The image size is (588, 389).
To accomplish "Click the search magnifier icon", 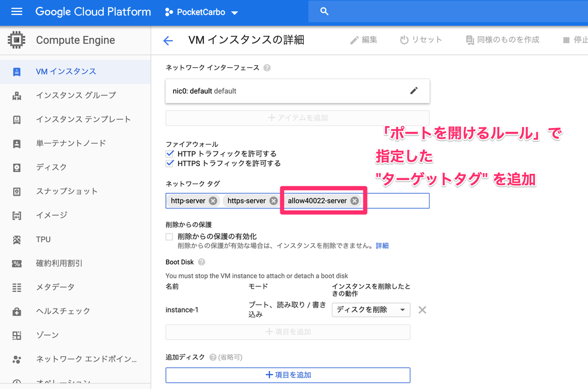I will (324, 11).
